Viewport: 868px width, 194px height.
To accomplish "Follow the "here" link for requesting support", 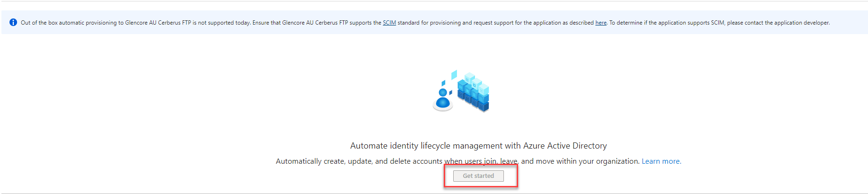I will [601, 23].
